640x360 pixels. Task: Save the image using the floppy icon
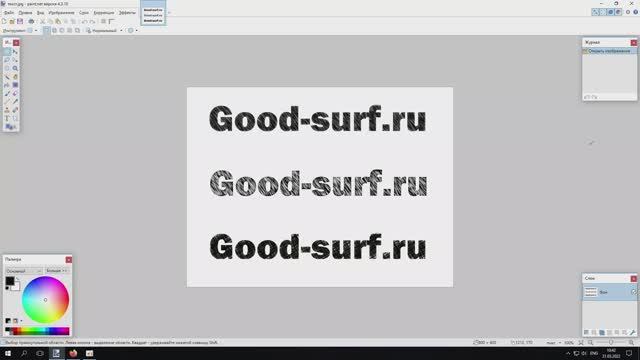(20, 21)
